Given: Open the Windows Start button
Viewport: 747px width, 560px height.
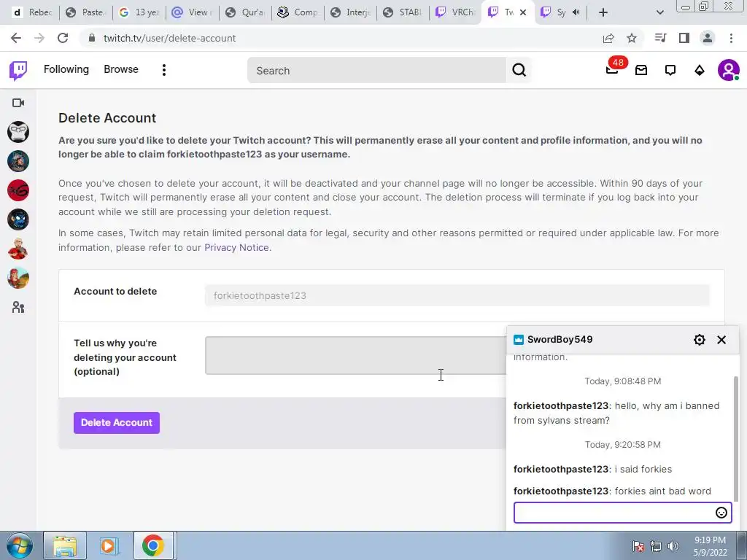Looking at the screenshot, I should [x=19, y=545].
